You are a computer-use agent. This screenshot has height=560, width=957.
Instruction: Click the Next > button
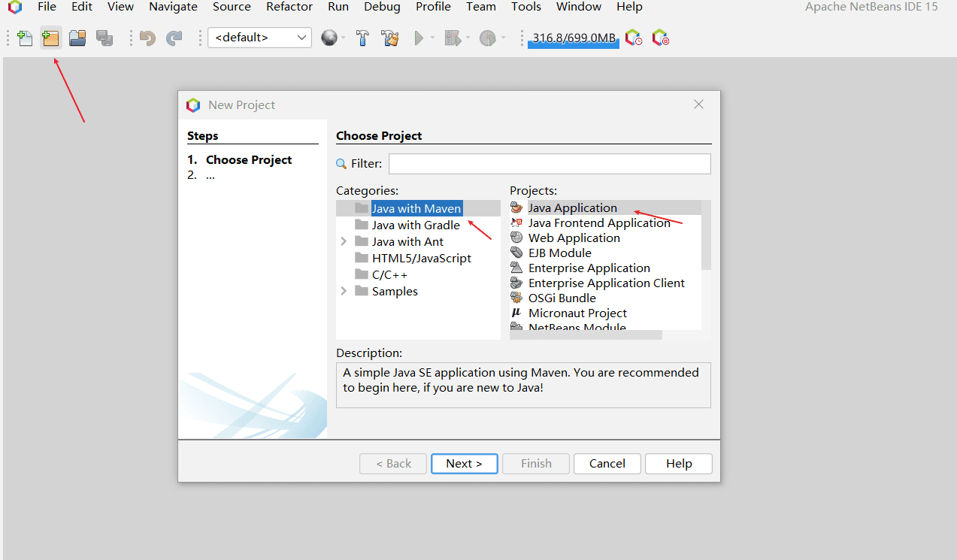click(465, 464)
